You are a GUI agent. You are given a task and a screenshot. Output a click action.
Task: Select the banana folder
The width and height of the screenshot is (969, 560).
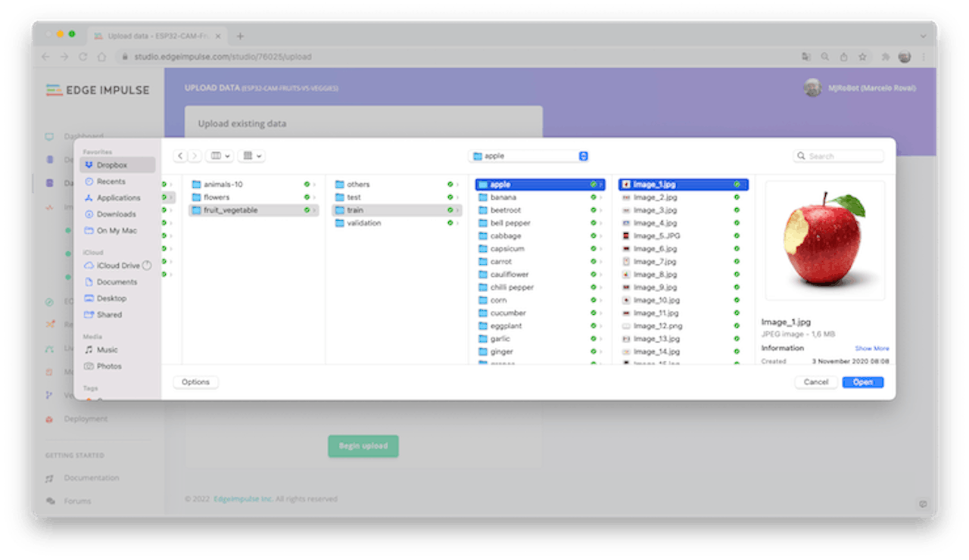[x=540, y=198]
